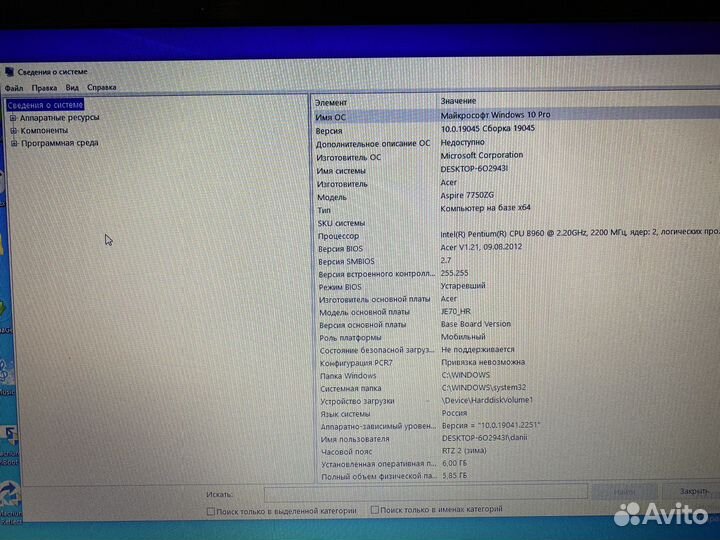Click the JE70_HR value
Screen dimensions: 720x540
(456, 311)
